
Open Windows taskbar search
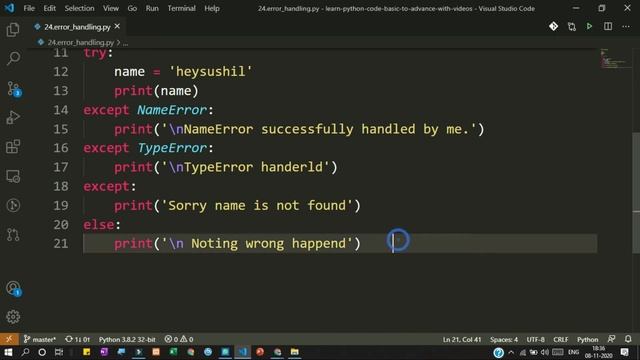click(25, 352)
